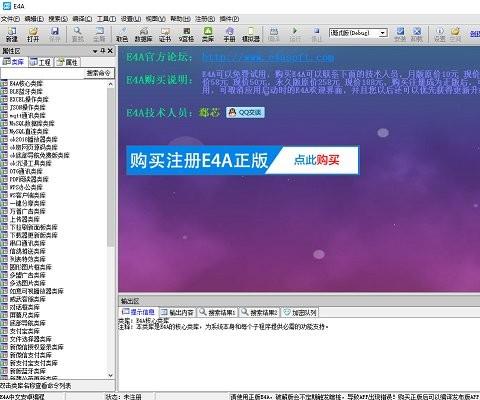This screenshot has height=400, width=480.
Task: Click the green 类库 toolbar icon
Action: (x=208, y=34)
